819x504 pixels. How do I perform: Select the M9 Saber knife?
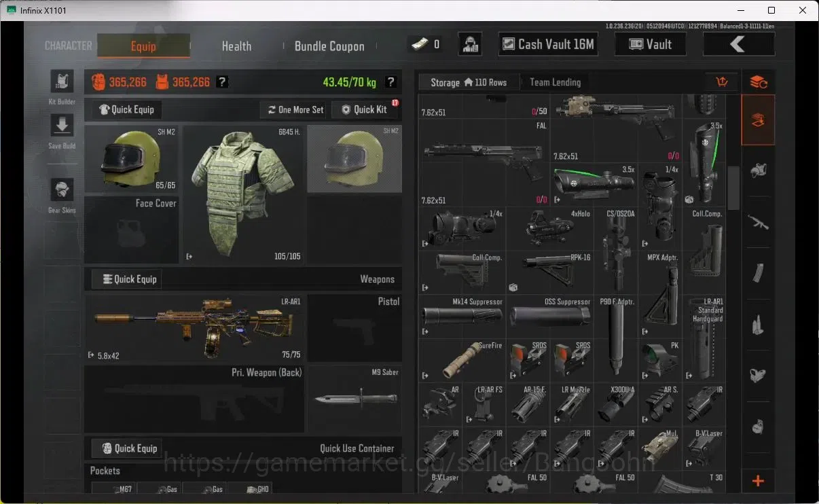[x=354, y=399]
